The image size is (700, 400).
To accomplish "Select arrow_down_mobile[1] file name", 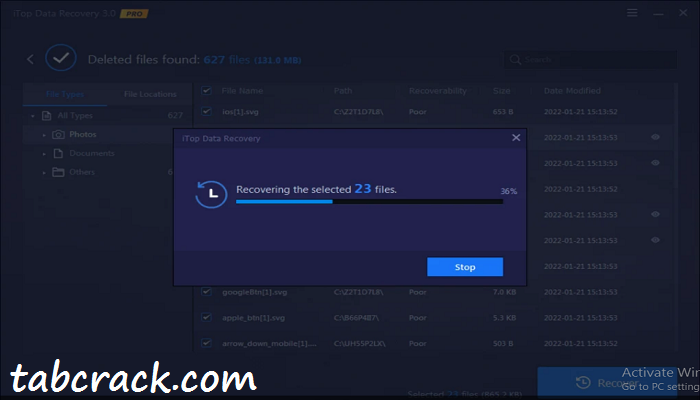I will (x=269, y=344).
